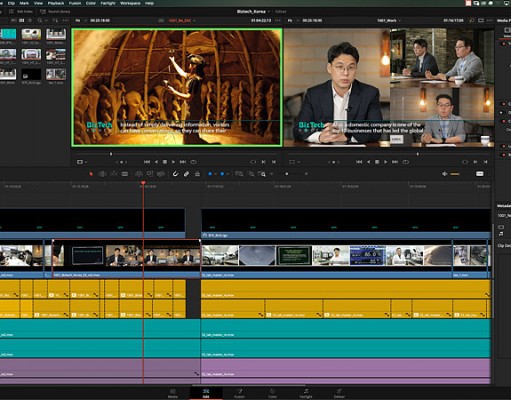Toggle loop playback in timeline viewer
The width and height of the screenshot is (511, 400).
click(x=406, y=162)
